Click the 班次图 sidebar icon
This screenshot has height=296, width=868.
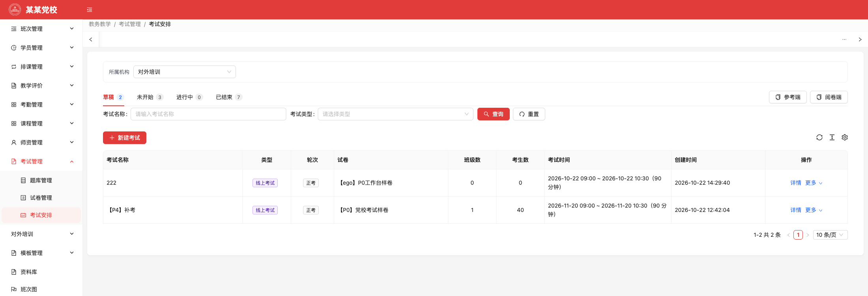pyautogui.click(x=14, y=289)
